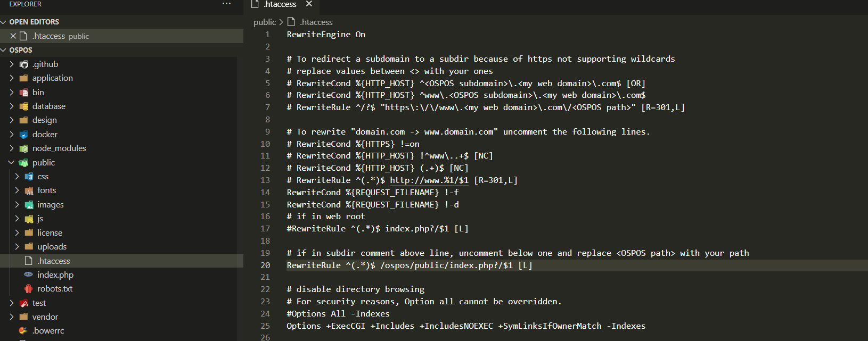868x341 pixels.
Task: Collapse the public folder
Action: click(11, 162)
